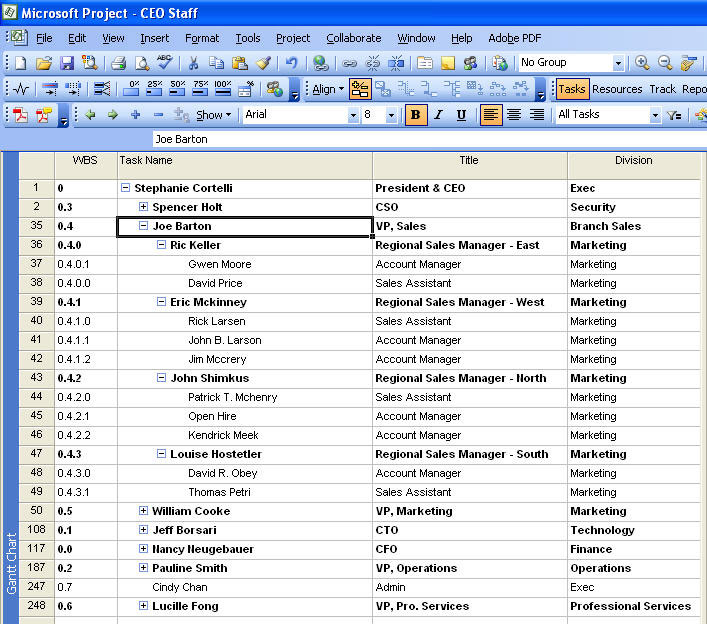Click the Gantt Chart view bar
The width and height of the screenshot is (707, 624).
pos(11,388)
